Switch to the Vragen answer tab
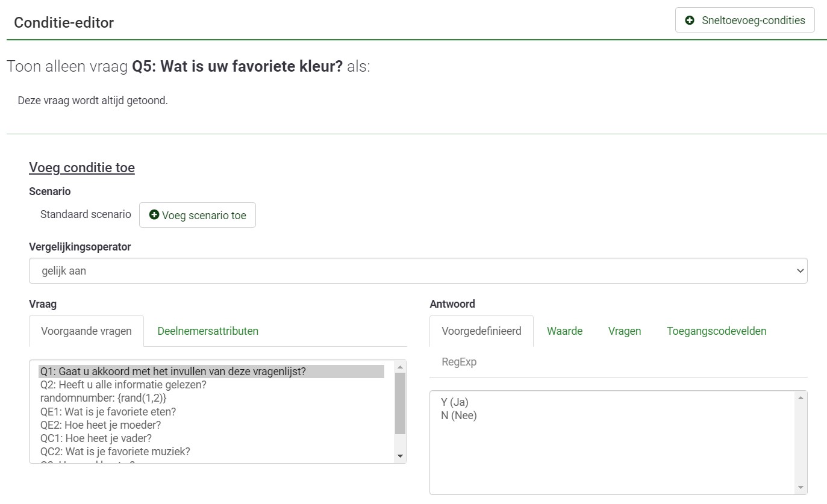 [x=624, y=331]
